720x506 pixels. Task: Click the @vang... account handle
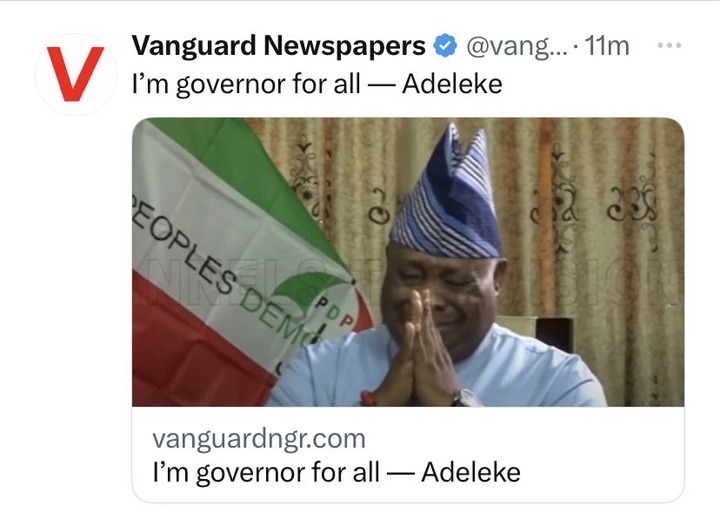tap(517, 46)
